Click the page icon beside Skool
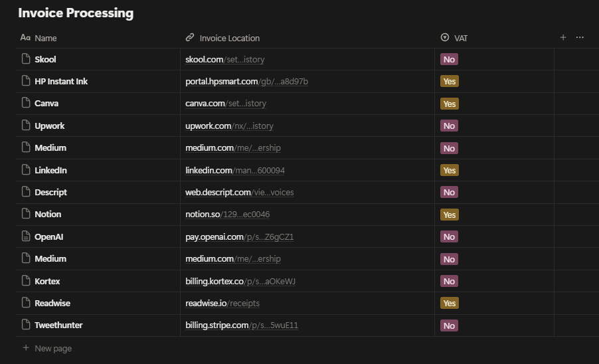Viewport: 599px width, 364px height. pyautogui.click(x=26, y=59)
